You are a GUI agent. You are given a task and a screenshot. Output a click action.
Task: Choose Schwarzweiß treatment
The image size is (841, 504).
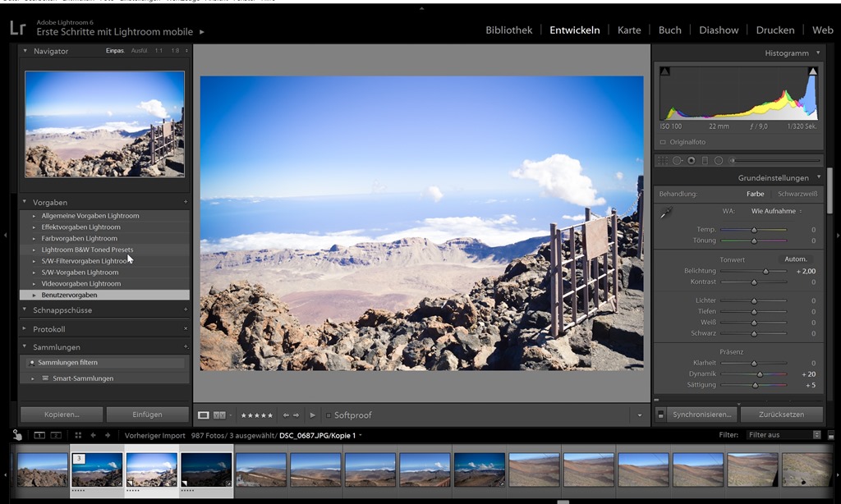pos(797,194)
